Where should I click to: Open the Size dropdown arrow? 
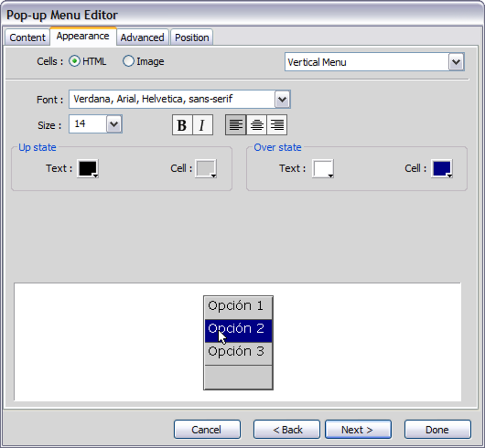[114, 124]
